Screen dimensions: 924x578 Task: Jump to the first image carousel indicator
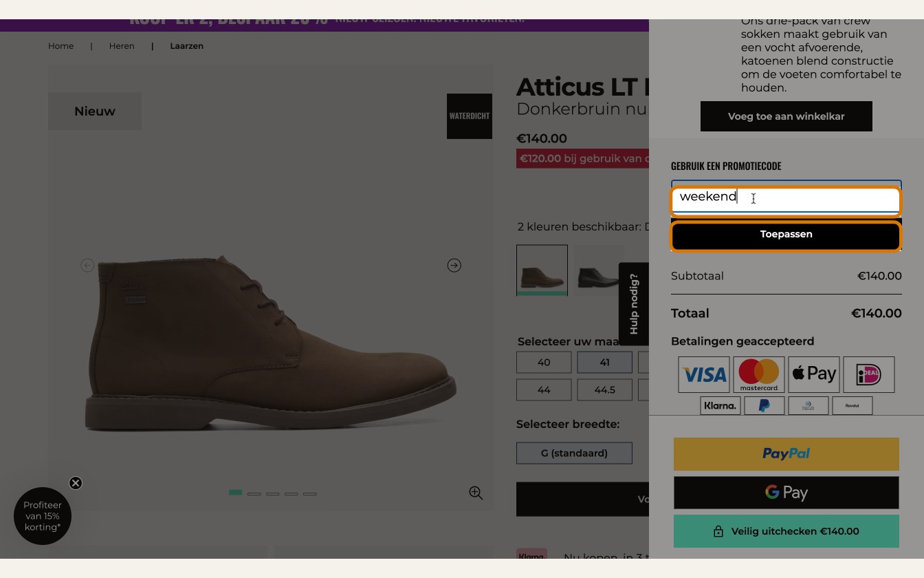coord(235,493)
